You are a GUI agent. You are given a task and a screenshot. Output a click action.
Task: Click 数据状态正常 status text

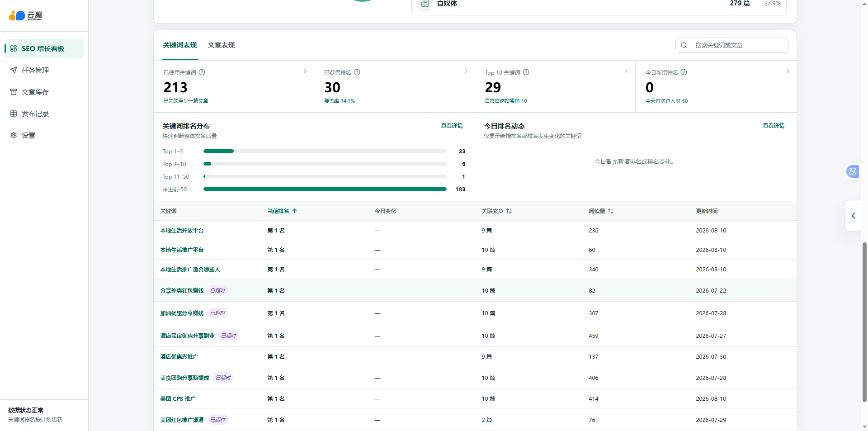point(26,410)
